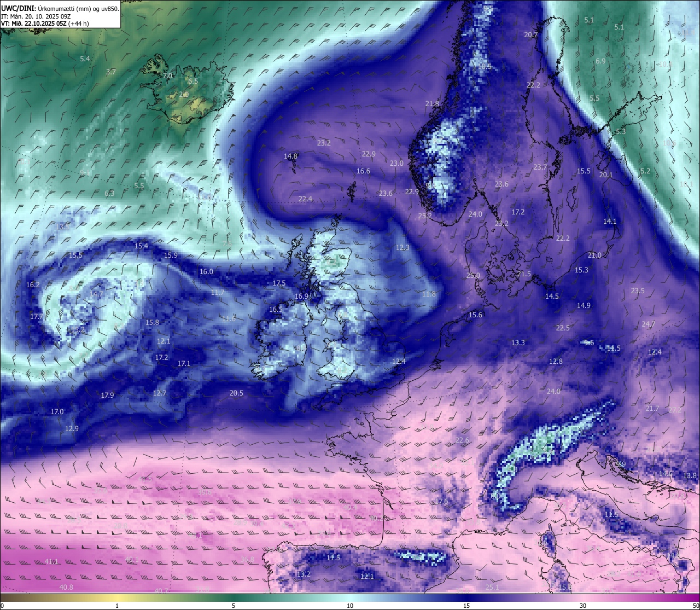Click the colorbar label 15
700x610 pixels.
(x=466, y=606)
